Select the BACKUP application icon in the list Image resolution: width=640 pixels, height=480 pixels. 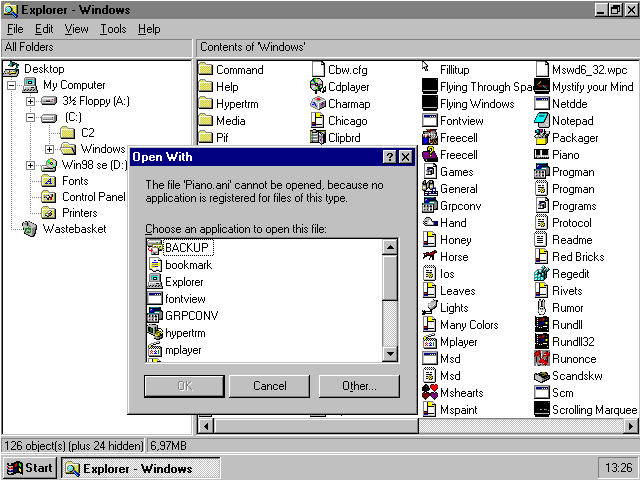[x=155, y=248]
